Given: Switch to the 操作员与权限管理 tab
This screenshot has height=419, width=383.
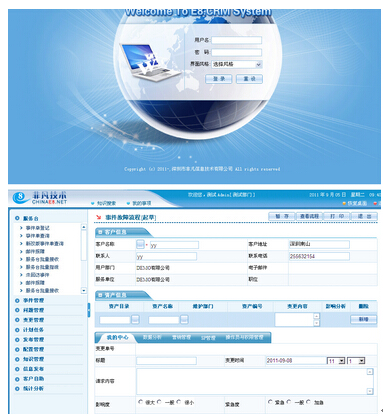Looking at the screenshot, I should pos(244,337).
